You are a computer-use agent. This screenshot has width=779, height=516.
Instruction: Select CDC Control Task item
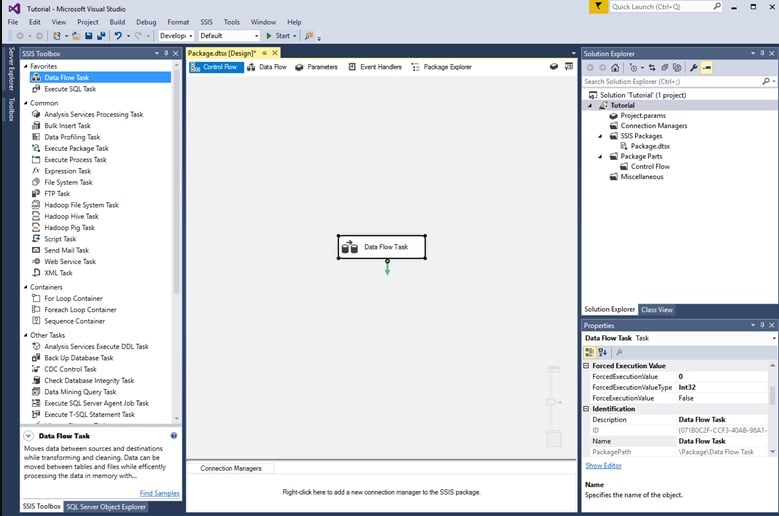[x=70, y=369]
